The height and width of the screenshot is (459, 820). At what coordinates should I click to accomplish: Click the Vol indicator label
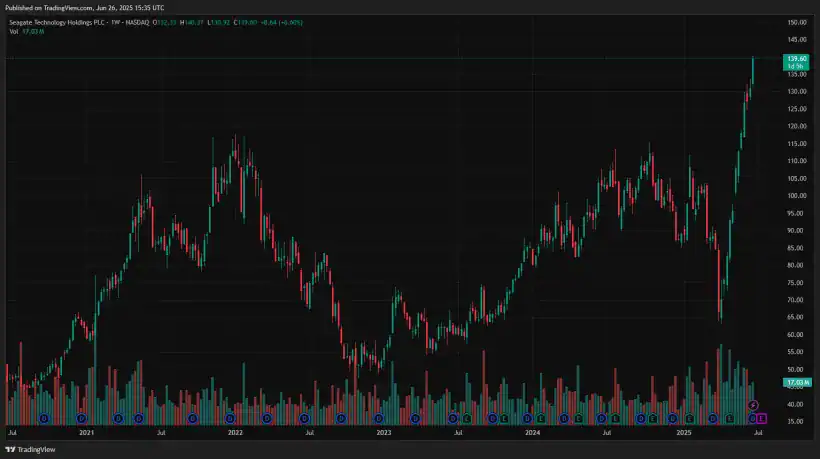pyautogui.click(x=14, y=32)
